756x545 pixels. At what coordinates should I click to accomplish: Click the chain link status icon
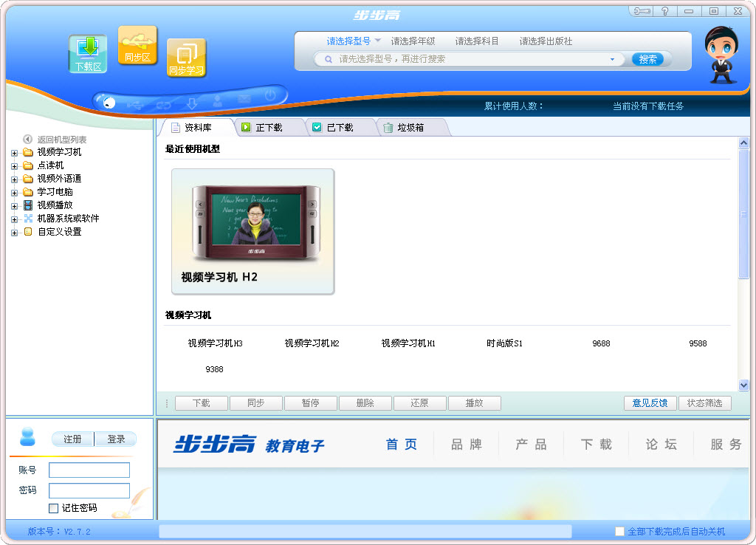tap(163, 104)
